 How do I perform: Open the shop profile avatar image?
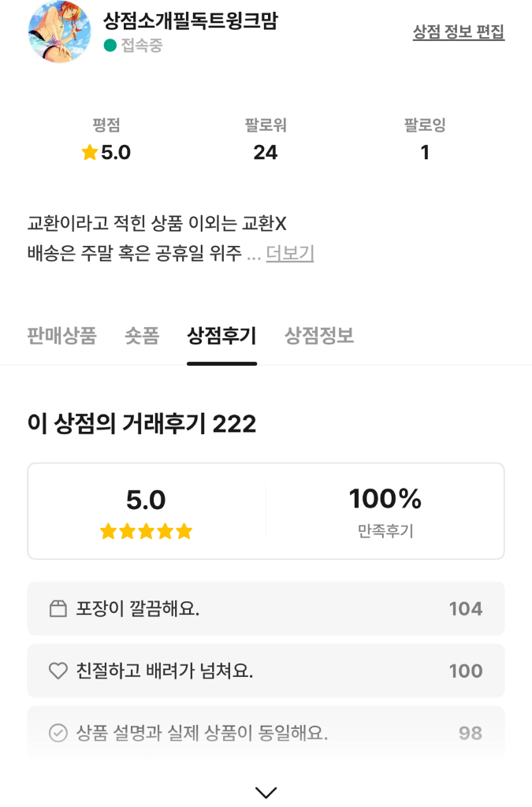pos(60,32)
